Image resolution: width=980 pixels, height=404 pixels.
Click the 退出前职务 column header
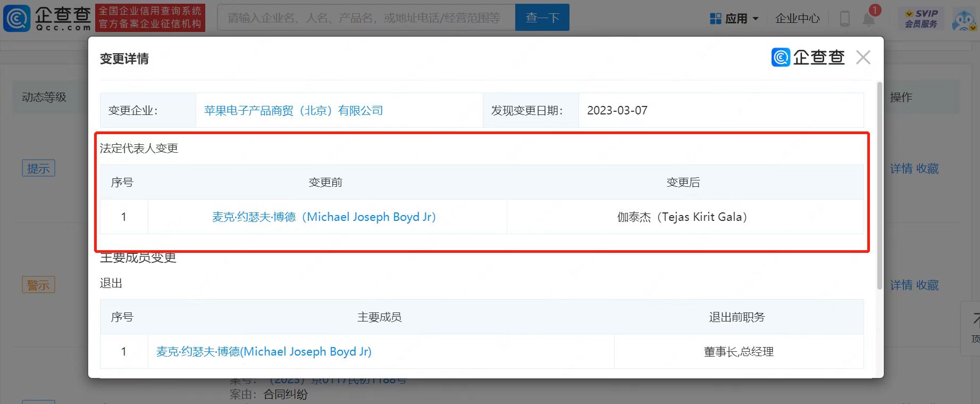tap(736, 317)
